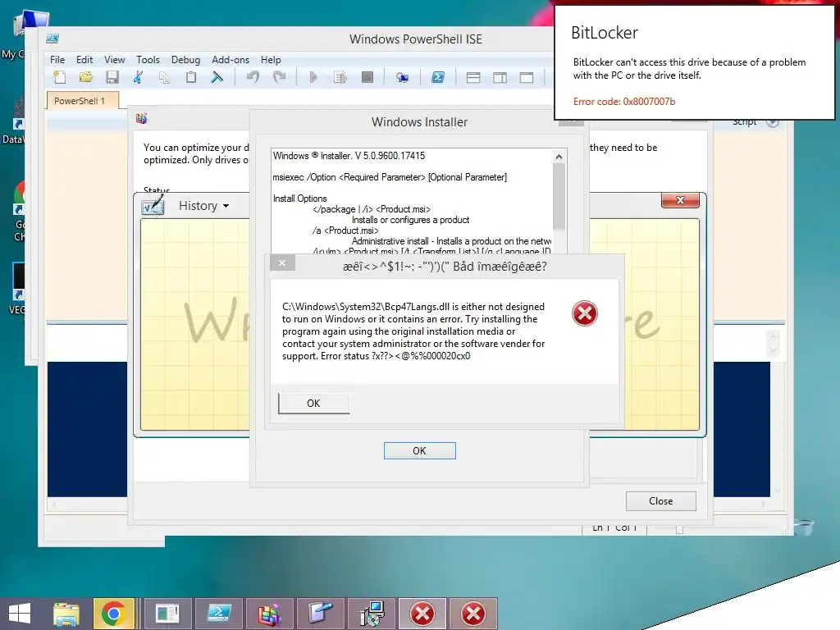Open the File menu in PowerShell ISE

point(57,59)
